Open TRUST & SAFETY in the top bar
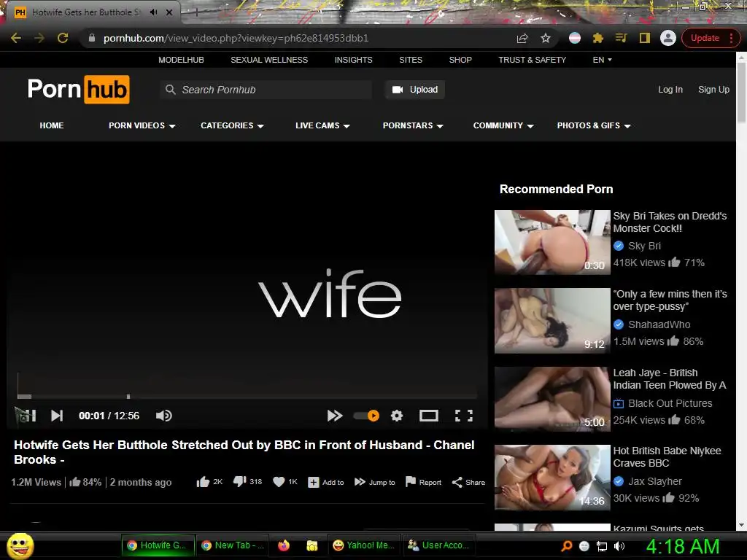The width and height of the screenshot is (747, 560). (x=532, y=60)
